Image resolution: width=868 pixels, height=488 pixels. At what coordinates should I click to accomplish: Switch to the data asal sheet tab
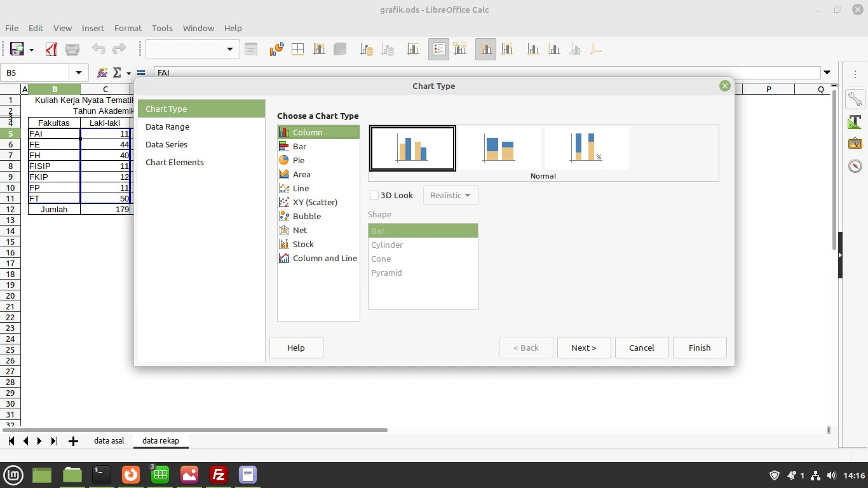(x=109, y=440)
